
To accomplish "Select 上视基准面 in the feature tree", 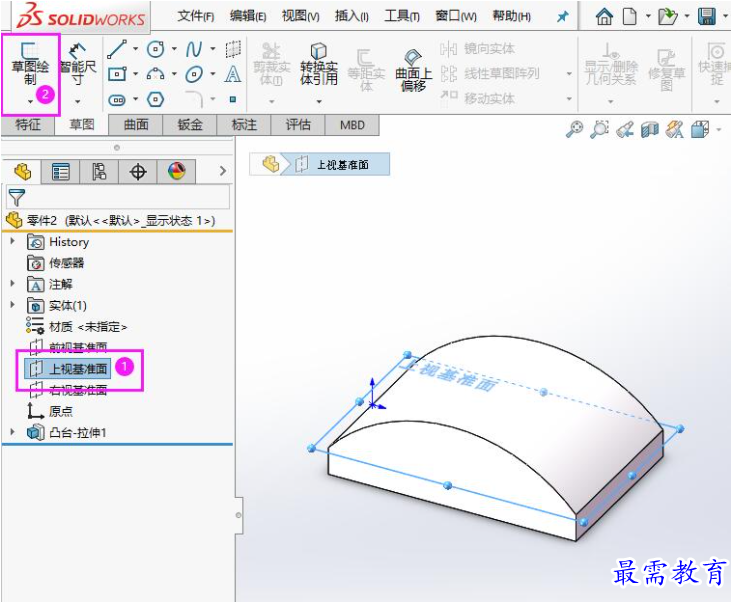I will (68, 369).
